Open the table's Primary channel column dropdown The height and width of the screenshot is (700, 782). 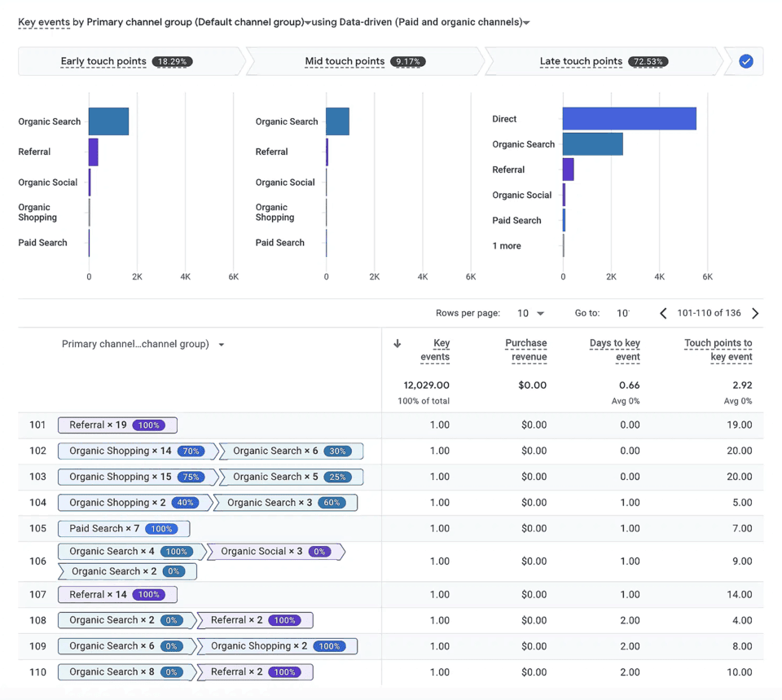click(221, 345)
